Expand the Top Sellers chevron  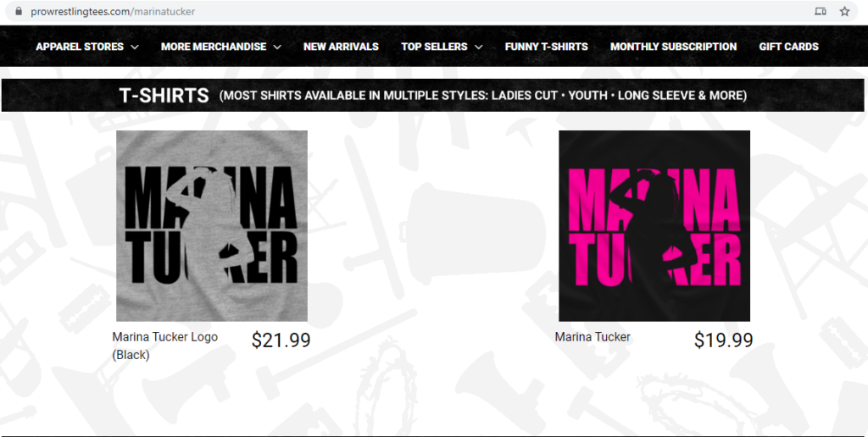[478, 47]
